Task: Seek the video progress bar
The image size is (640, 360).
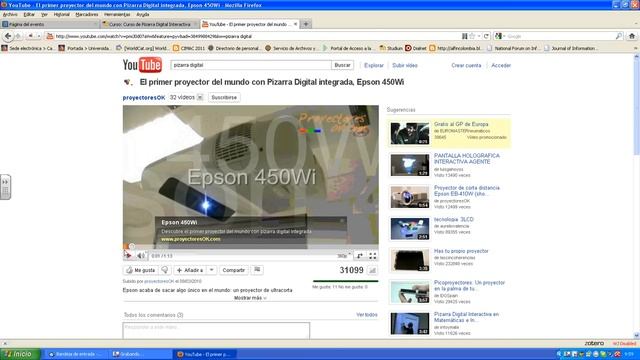Action: coord(251,247)
